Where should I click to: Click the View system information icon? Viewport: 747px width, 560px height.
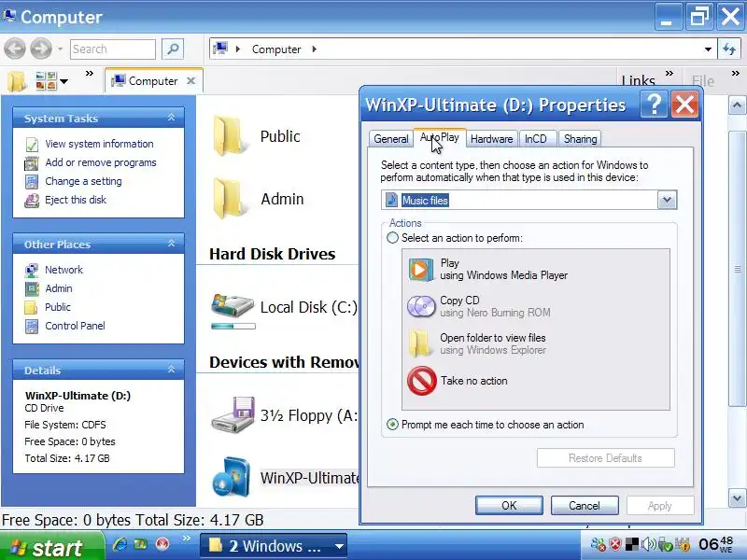pyautogui.click(x=32, y=145)
